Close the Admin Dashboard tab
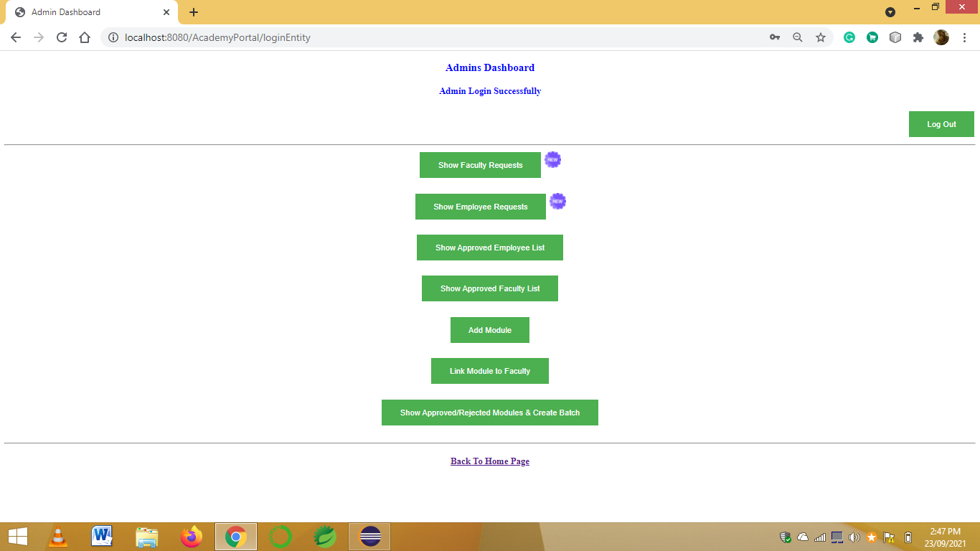 [x=166, y=12]
